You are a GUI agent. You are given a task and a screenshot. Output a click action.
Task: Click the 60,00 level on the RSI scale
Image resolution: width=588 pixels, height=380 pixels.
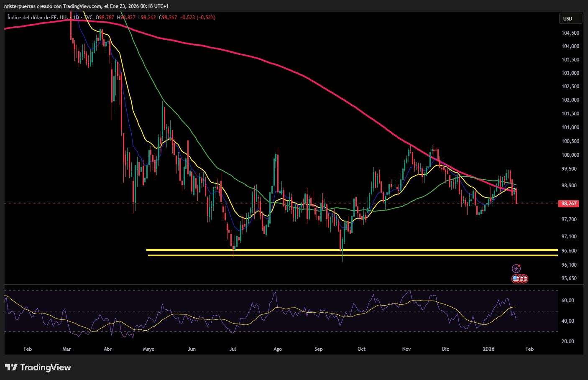[x=568, y=301]
